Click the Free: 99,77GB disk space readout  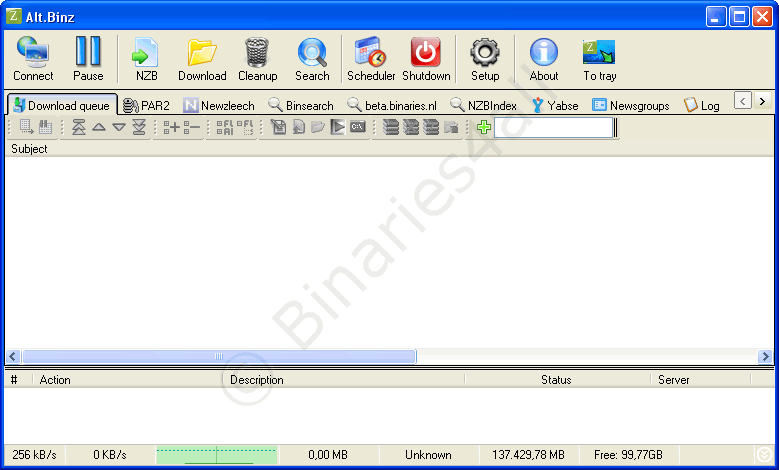[628, 455]
